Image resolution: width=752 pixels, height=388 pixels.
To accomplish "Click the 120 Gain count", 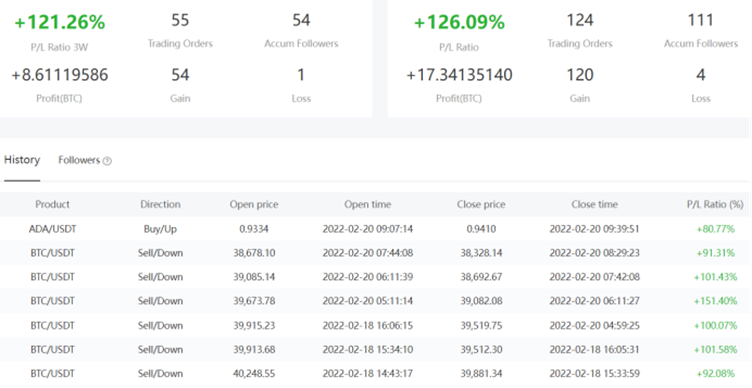I will [x=580, y=75].
